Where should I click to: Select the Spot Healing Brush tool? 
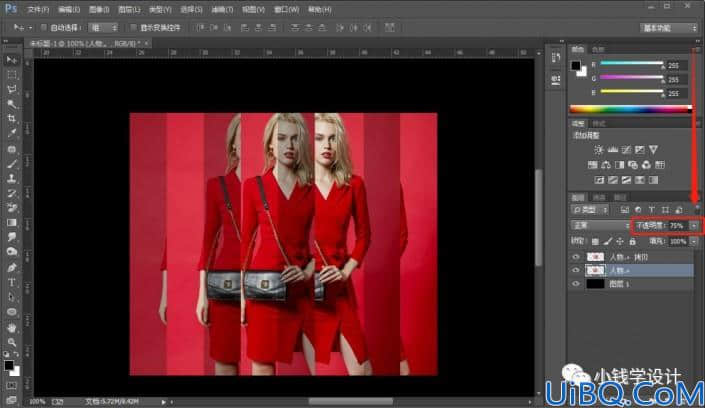(x=12, y=149)
